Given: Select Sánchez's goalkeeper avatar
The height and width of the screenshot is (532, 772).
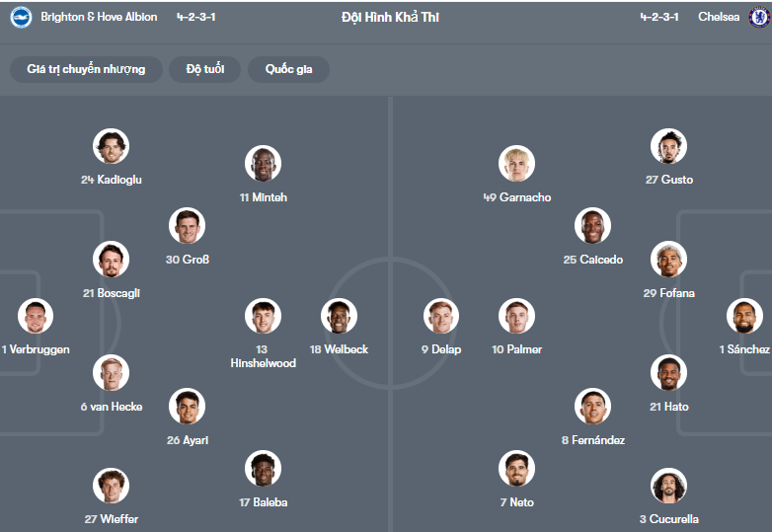Looking at the screenshot, I should coord(744,316).
